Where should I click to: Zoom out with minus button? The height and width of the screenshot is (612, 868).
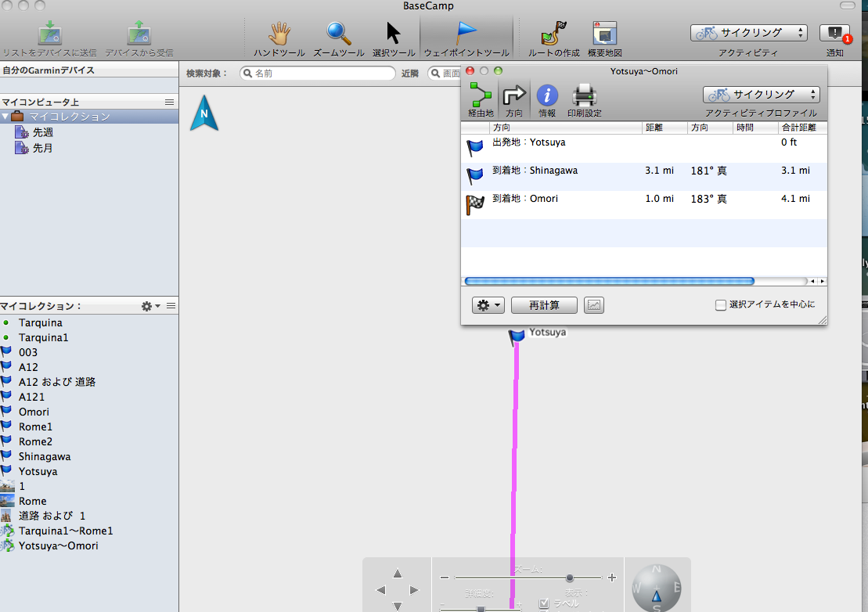point(444,578)
